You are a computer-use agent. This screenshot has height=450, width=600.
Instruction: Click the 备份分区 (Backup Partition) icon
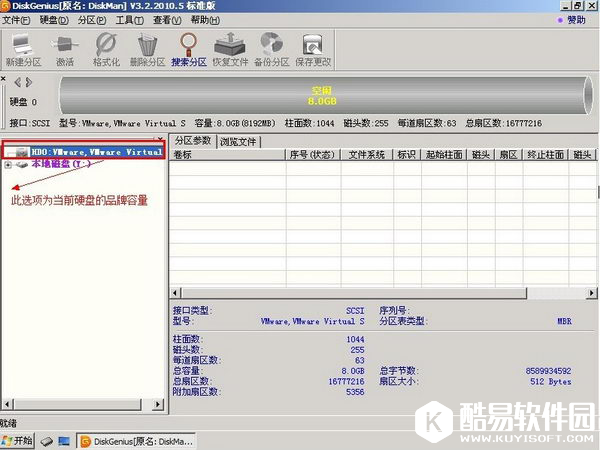click(x=271, y=46)
